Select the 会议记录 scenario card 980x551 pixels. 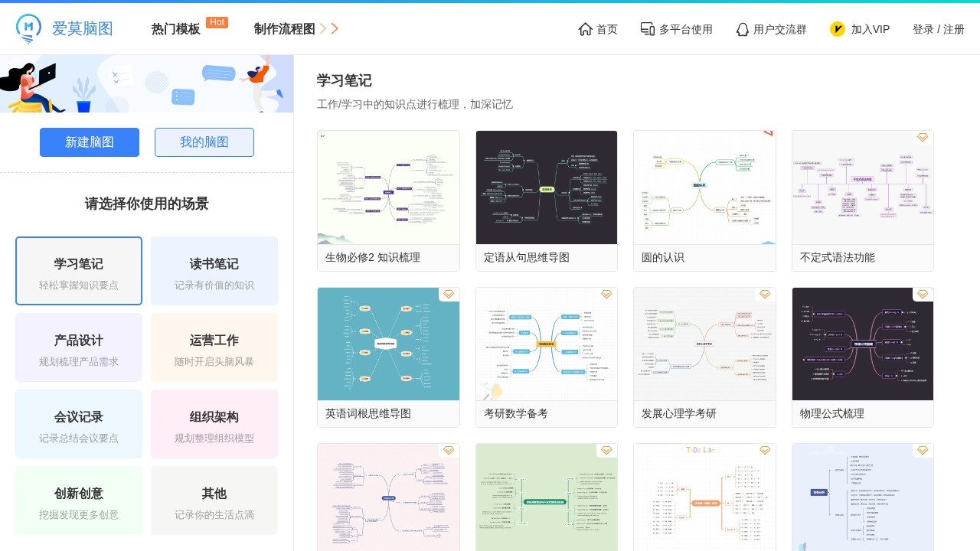78,424
